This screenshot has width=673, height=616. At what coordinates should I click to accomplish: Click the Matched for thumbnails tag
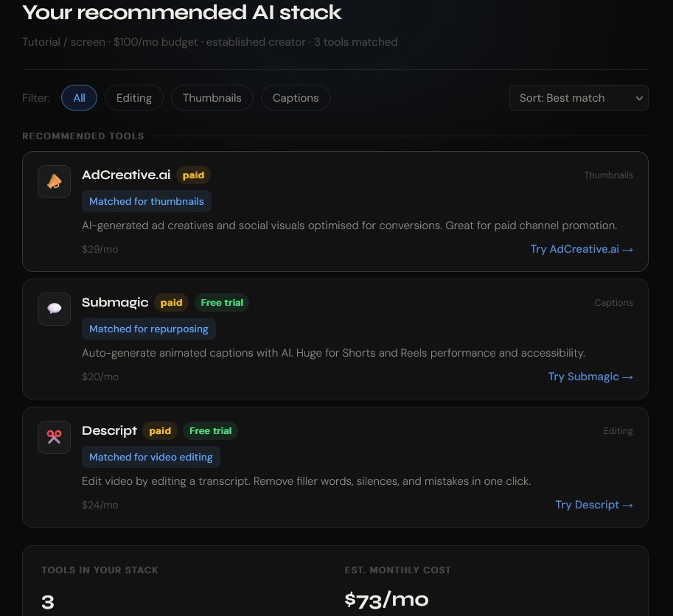pyautogui.click(x=147, y=201)
